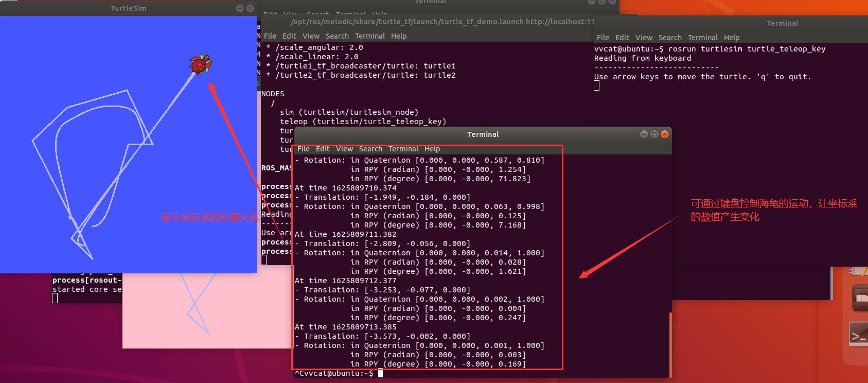Image resolution: width=868 pixels, height=383 pixels.
Task: Click the turtle sprite in TurtleSim
Action: point(201,64)
